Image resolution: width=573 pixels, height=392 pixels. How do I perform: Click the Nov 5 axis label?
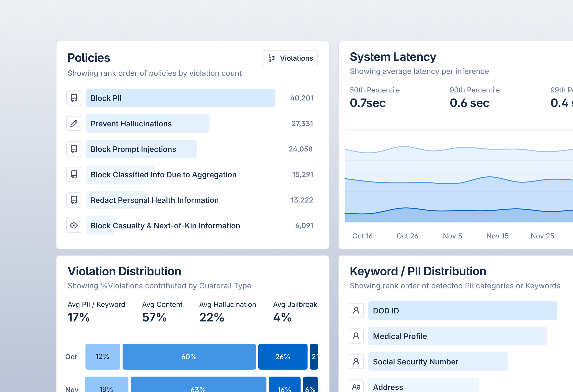452,236
